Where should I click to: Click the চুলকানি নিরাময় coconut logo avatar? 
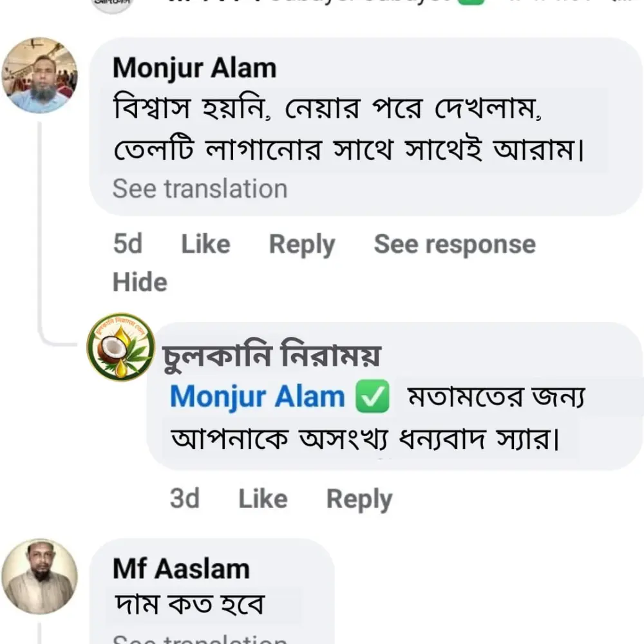[120, 347]
